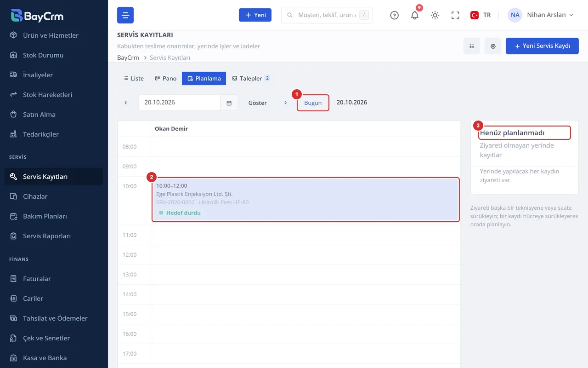
Task: Open Cihazlar in sidebar
Action: pos(54,196)
